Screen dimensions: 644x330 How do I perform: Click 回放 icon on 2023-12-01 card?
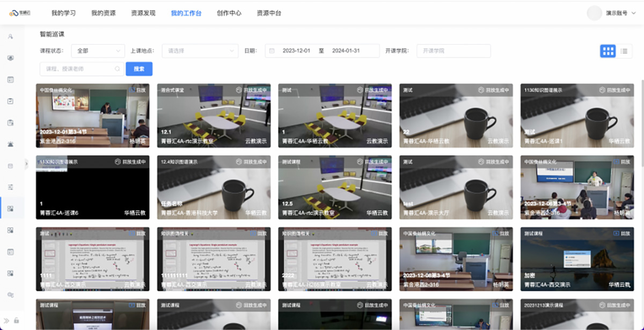coord(137,90)
